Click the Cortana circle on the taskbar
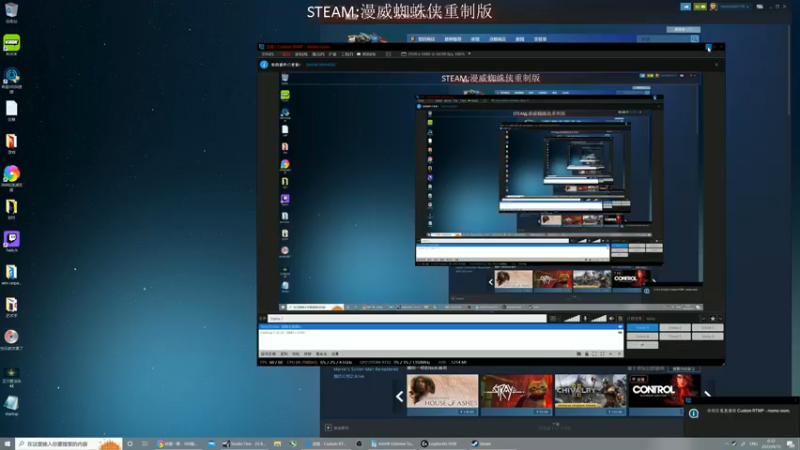 click(130, 444)
